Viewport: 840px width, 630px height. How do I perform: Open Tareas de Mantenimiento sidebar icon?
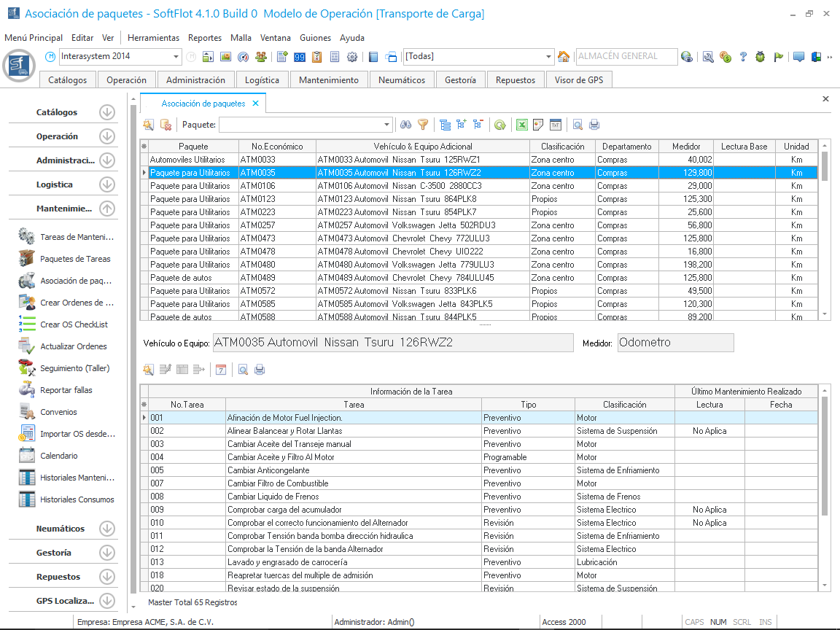click(27, 237)
